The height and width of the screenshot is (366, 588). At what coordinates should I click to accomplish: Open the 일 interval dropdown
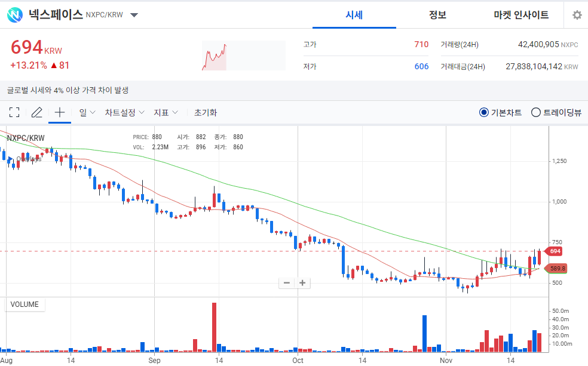click(86, 112)
